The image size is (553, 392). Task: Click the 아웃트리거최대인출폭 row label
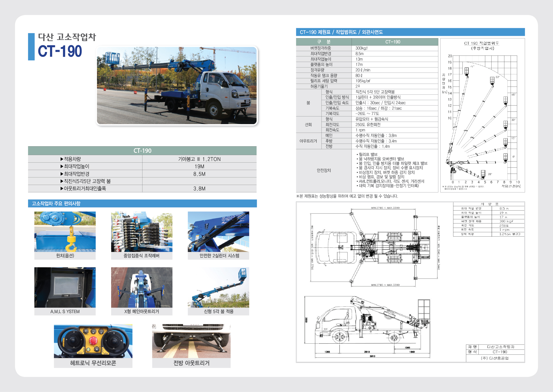[83, 188]
